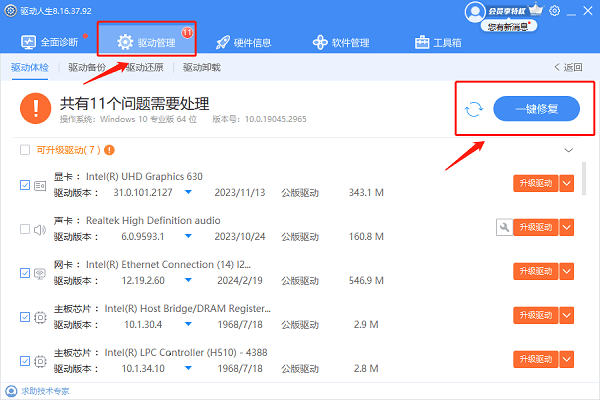Click the 返回 back link
This screenshot has height=400, width=600.
[567, 68]
